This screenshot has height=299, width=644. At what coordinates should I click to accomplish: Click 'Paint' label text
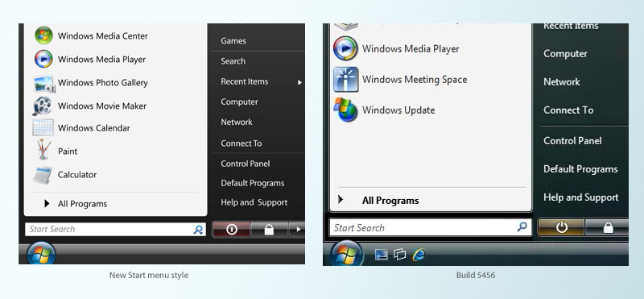pyautogui.click(x=68, y=152)
